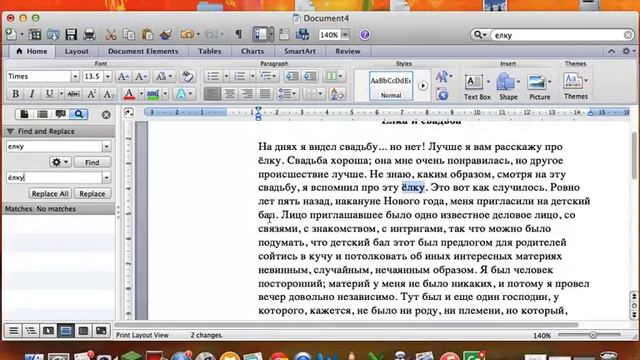Apply superscript formatting
Screen dimensions: 640x360
(x=91, y=94)
